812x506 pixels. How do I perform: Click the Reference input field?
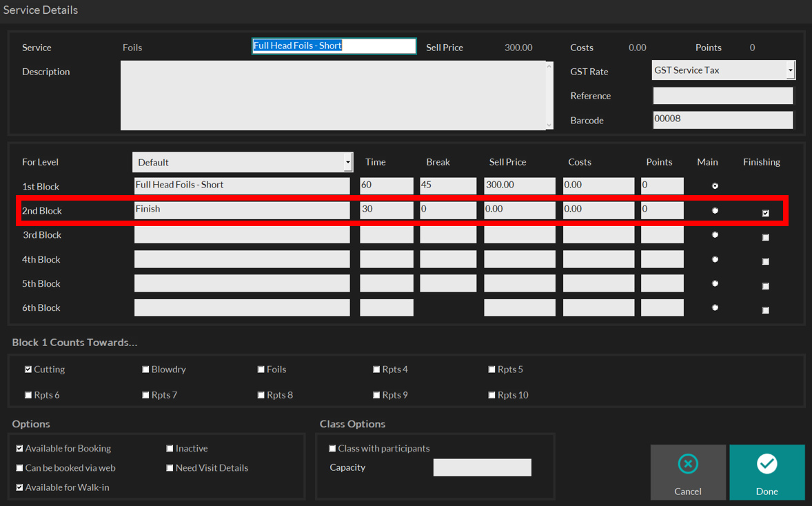(x=722, y=95)
